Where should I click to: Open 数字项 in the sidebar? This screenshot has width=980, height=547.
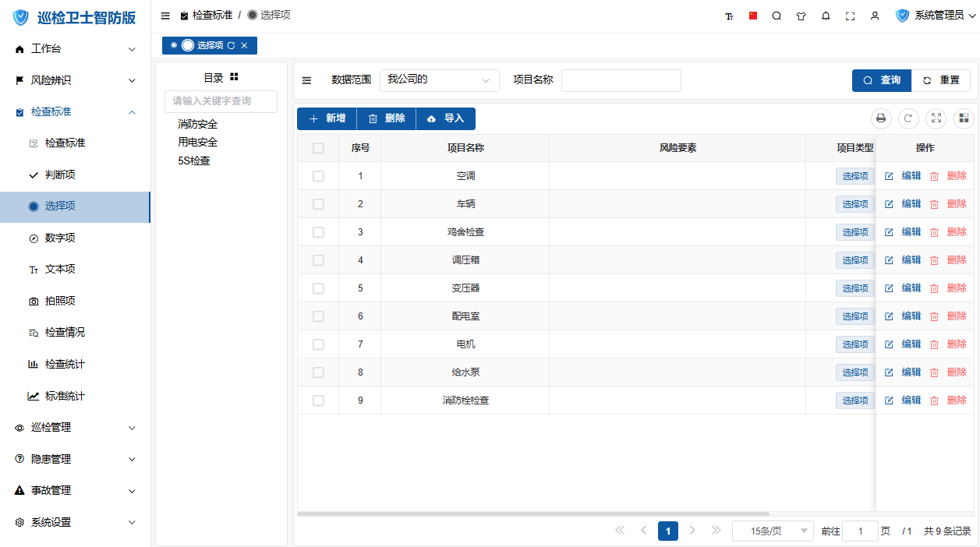[x=75, y=238]
